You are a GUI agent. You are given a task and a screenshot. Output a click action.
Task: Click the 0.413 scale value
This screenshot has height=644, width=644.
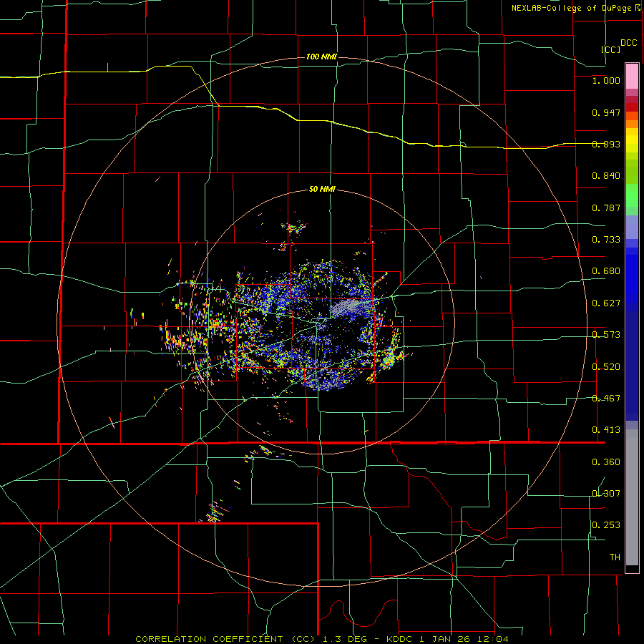[606, 430]
